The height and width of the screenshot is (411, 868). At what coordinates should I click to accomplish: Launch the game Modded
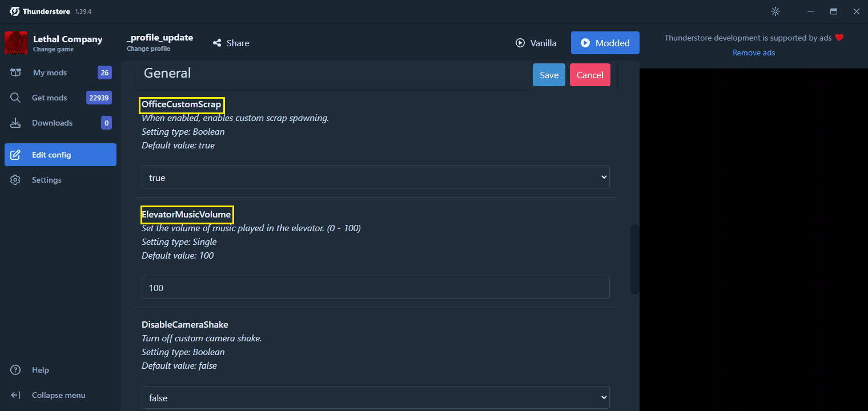tap(605, 43)
